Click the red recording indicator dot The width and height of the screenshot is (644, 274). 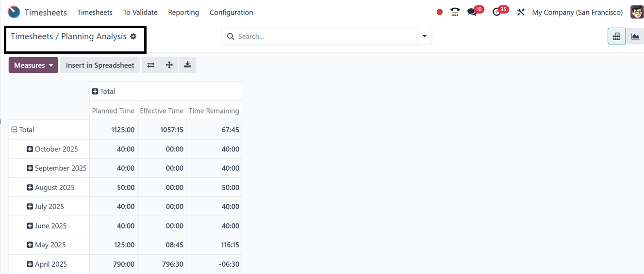click(440, 12)
